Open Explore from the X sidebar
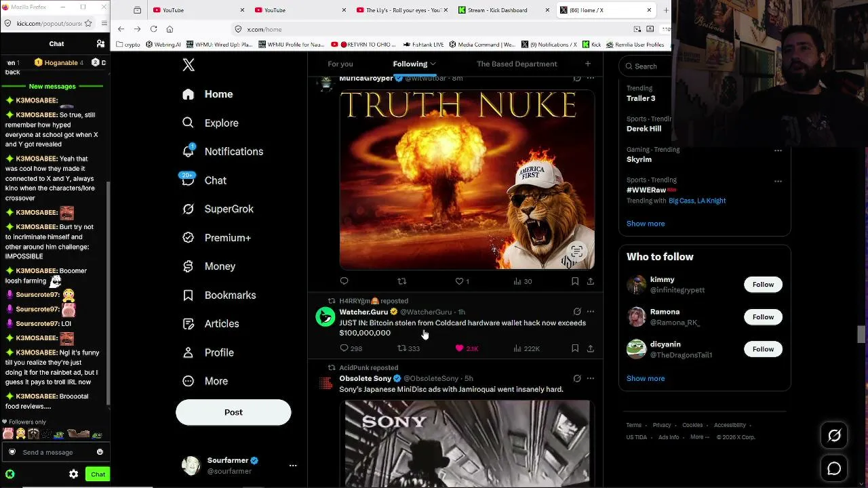The width and height of the screenshot is (868, 488). click(x=211, y=123)
